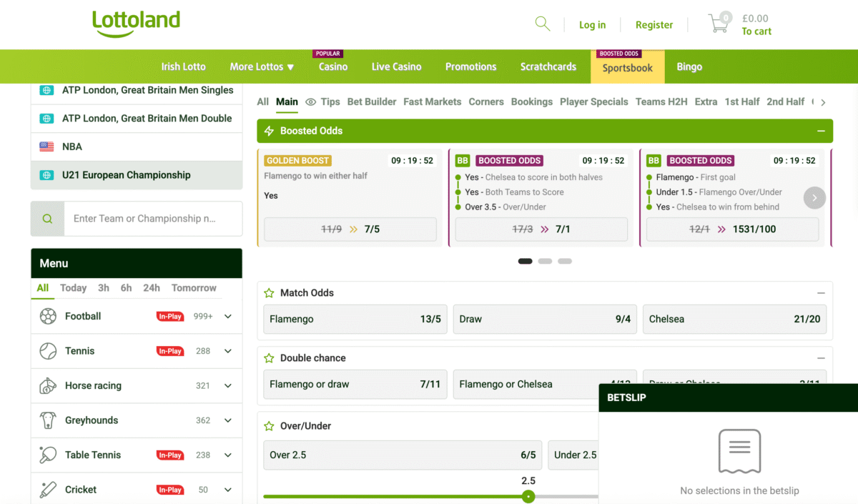Viewport: 858px width, 504px height.
Task: Select Flamengo or draw at 7/11
Action: tap(355, 385)
